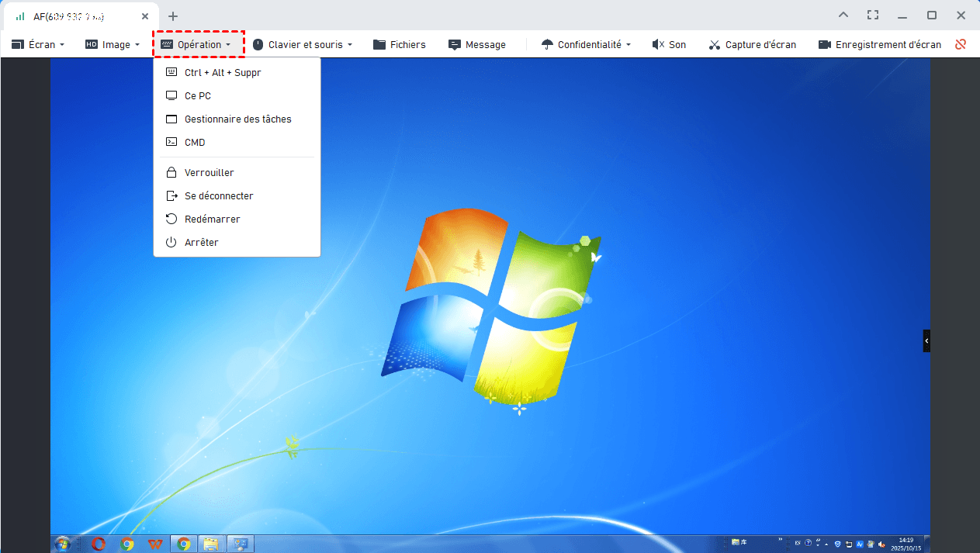Select Redémarrer in the Opération menu
The width and height of the screenshot is (980, 553).
(x=212, y=219)
